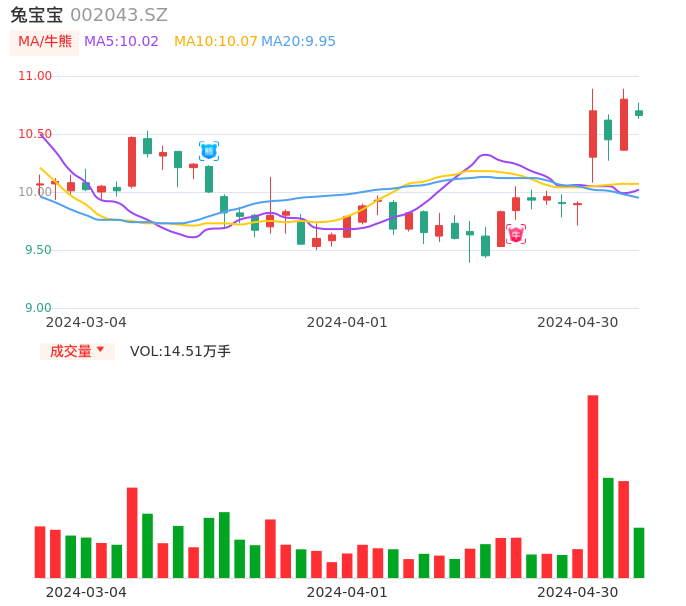Click the VOL:14.51万手 volume readout
The image size is (686, 606).
[x=180, y=351]
